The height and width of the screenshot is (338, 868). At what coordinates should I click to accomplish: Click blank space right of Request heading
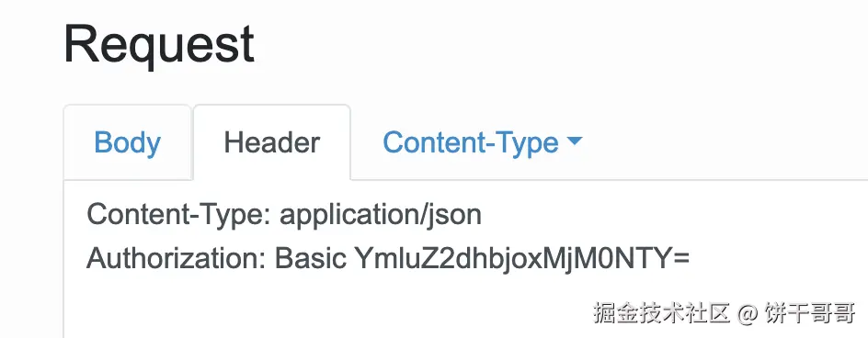554,44
